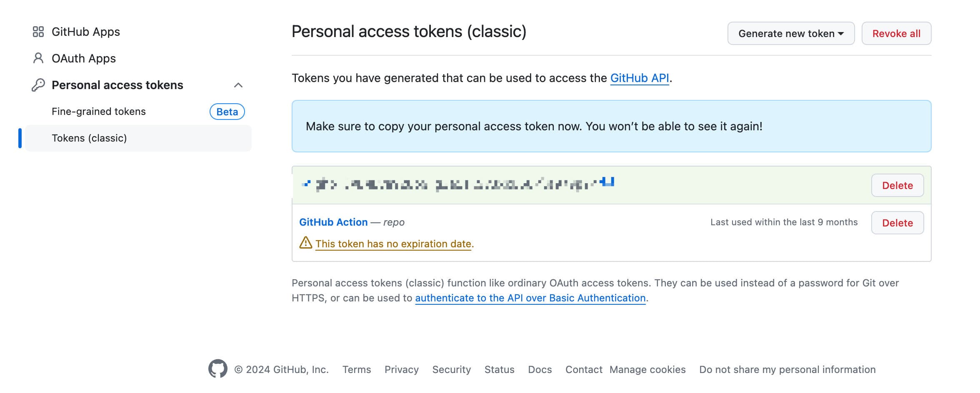The width and height of the screenshot is (980, 393).
Task: Click the copy token icon beside the new token
Action: pos(608,182)
